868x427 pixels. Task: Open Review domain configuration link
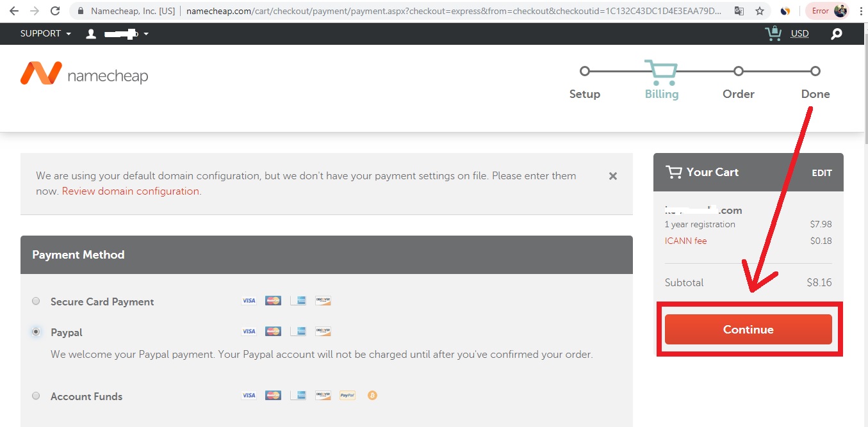[x=131, y=191]
